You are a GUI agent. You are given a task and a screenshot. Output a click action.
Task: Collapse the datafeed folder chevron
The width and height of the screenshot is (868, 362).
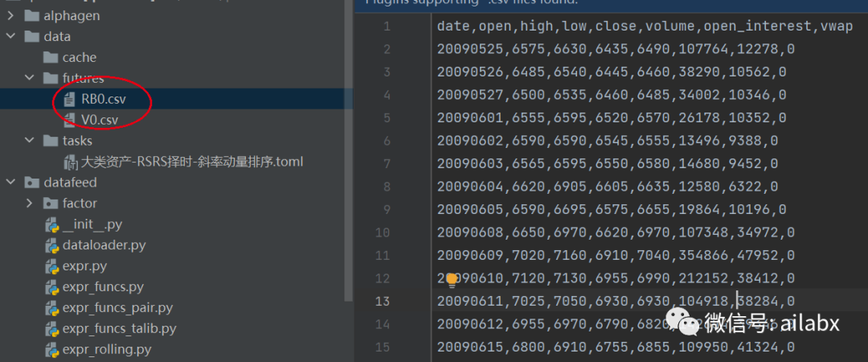pyautogui.click(x=10, y=183)
